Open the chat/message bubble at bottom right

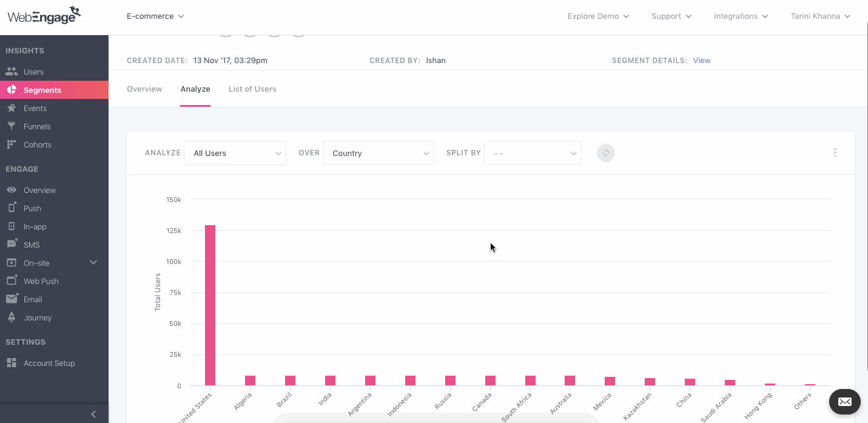click(x=844, y=401)
